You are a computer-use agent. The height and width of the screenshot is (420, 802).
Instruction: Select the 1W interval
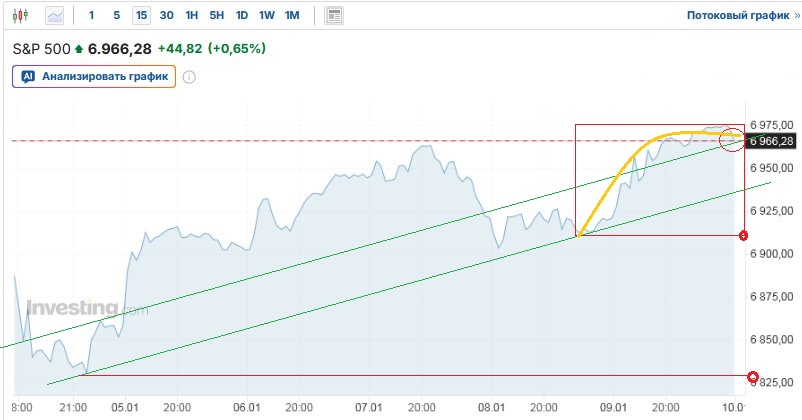point(266,16)
